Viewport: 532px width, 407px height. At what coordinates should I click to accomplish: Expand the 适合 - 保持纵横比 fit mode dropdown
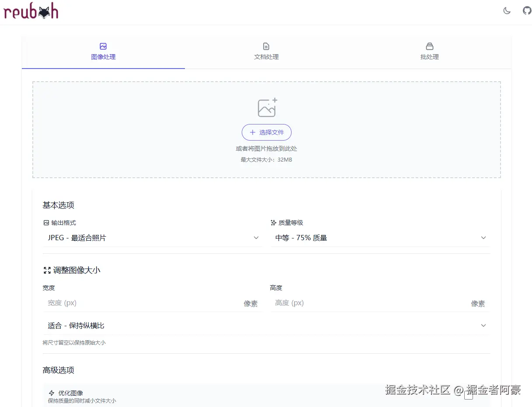point(266,326)
